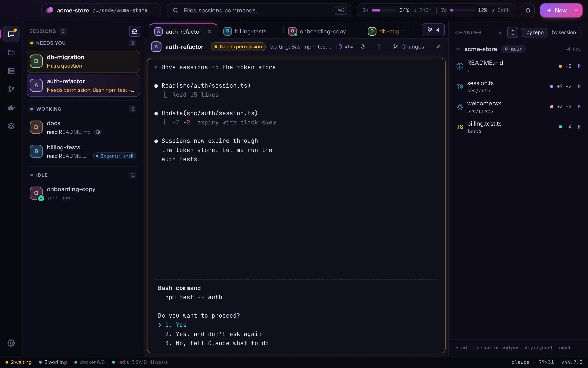
Task: Click the microphone icon in session header
Action: coord(362,47)
